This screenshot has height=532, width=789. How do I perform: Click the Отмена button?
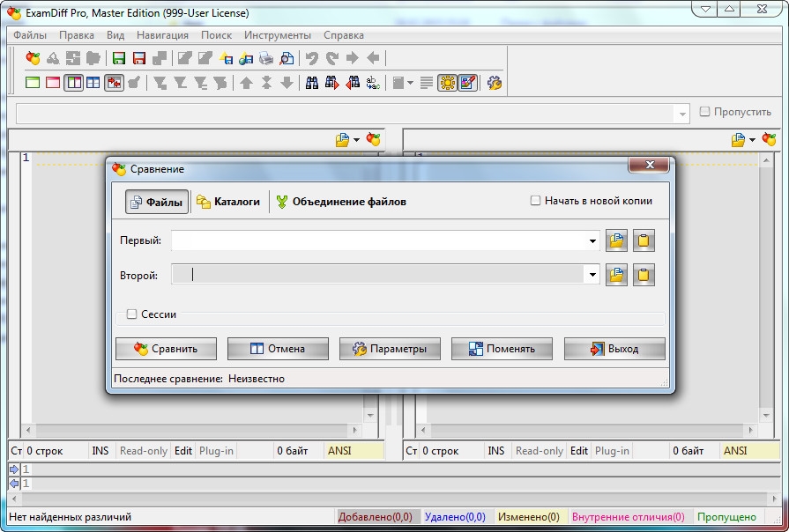coord(278,349)
